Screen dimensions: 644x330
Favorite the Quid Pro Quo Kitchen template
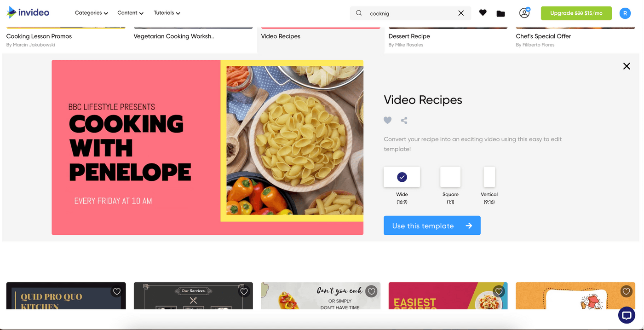[x=117, y=291]
